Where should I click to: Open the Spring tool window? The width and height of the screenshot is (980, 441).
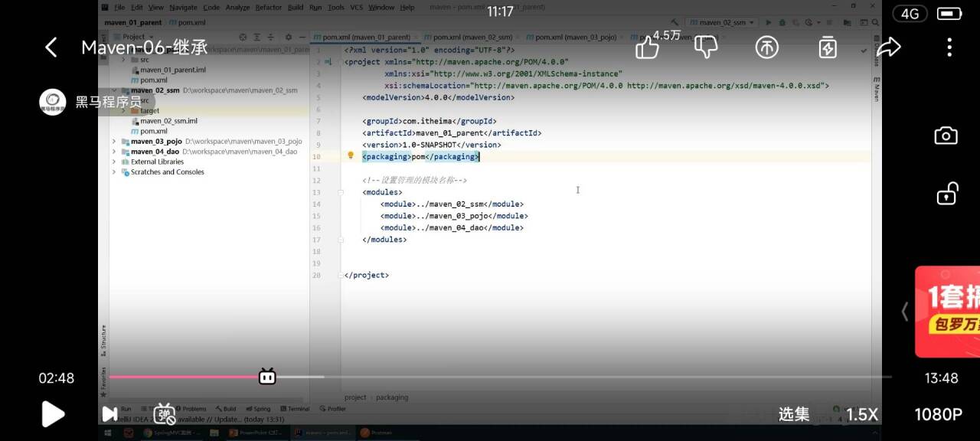point(258,409)
